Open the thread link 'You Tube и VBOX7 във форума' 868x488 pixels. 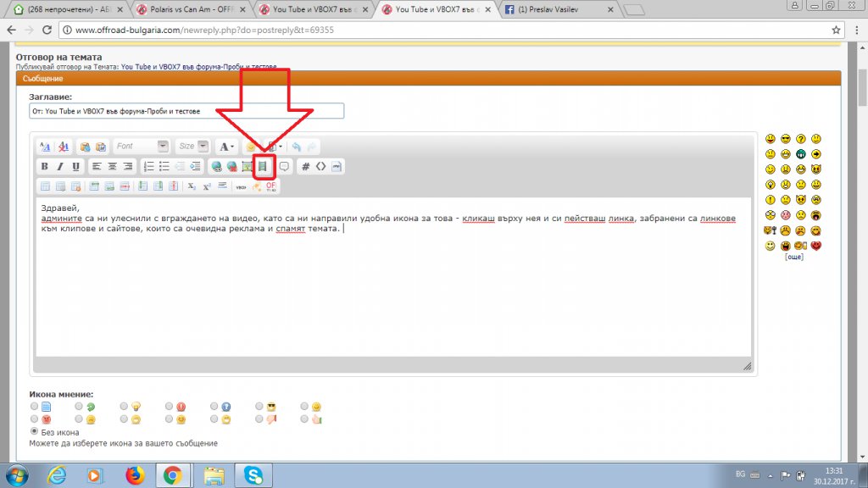tap(198, 66)
